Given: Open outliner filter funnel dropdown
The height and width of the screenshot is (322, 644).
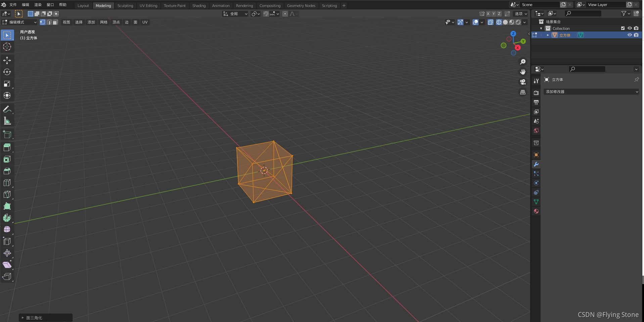Looking at the screenshot, I should [626, 13].
